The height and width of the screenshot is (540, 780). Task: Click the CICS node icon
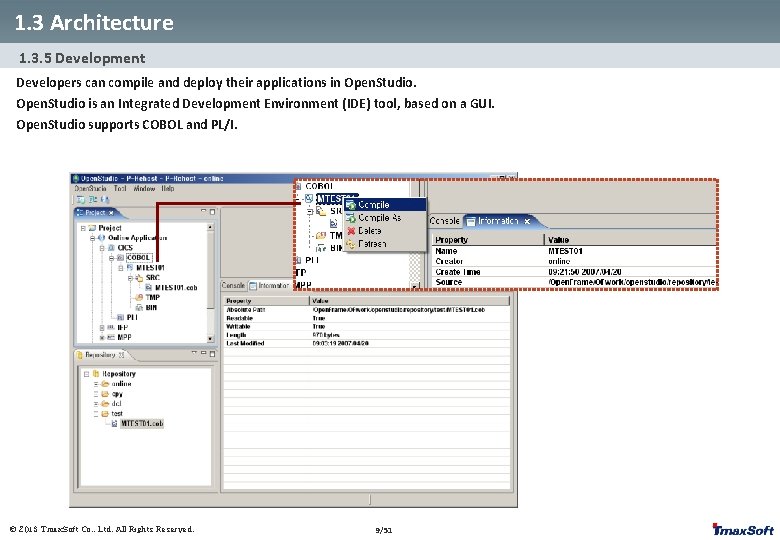[x=111, y=248]
